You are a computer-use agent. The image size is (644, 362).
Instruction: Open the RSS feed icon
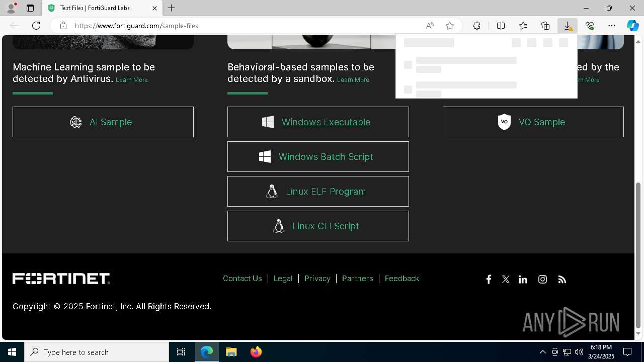click(x=562, y=280)
